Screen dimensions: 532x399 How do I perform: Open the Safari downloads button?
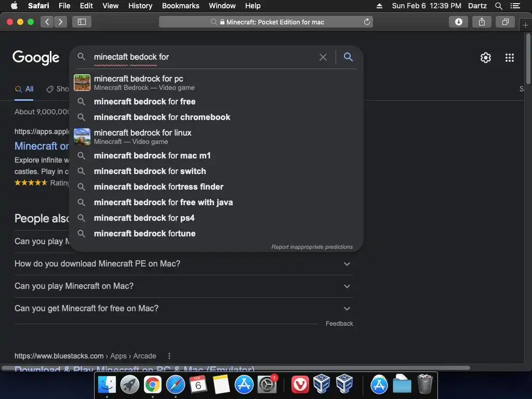click(x=458, y=22)
